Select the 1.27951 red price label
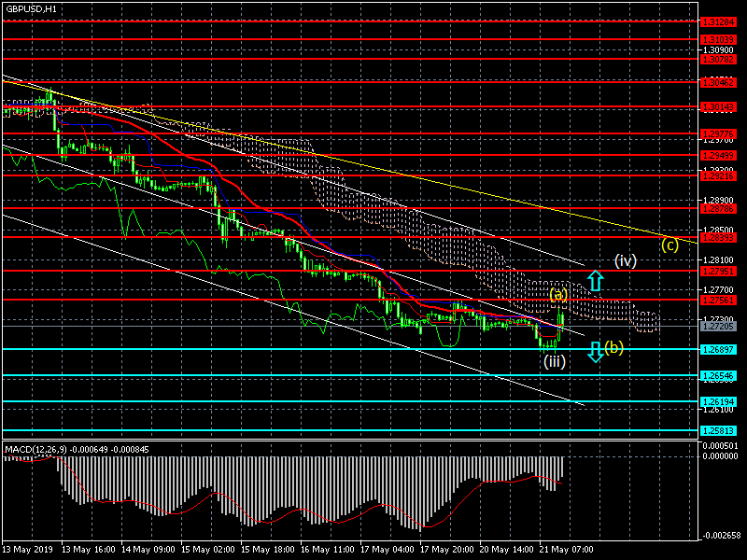Image resolution: width=747 pixels, height=560 pixels. pyautogui.click(x=718, y=272)
